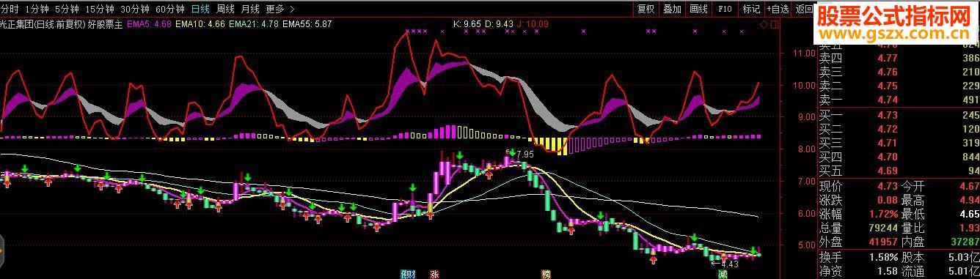Screen dimensions: 980x279
Task: Click the 外盘 value 41957
Action: [882, 241]
